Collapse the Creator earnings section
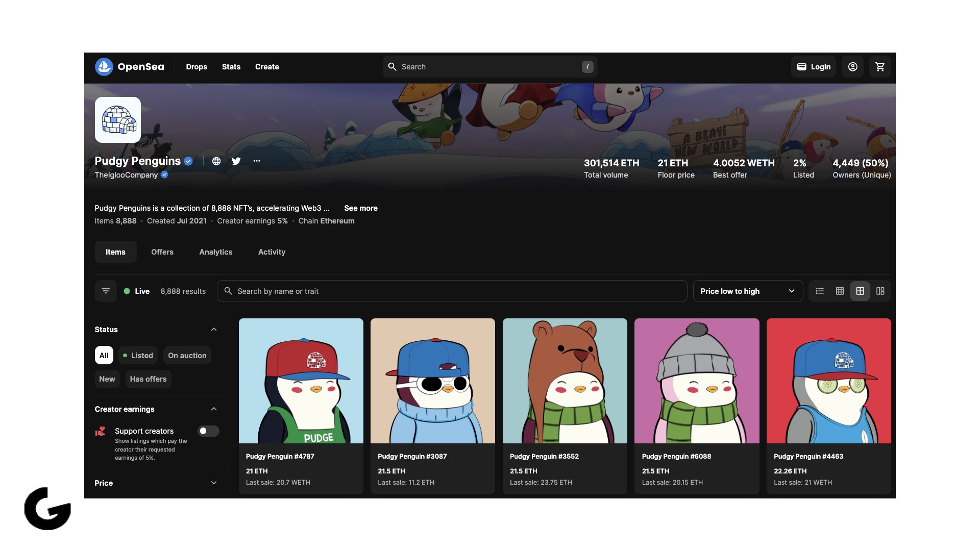Image resolution: width=980 pixels, height=551 pixels. (x=214, y=409)
